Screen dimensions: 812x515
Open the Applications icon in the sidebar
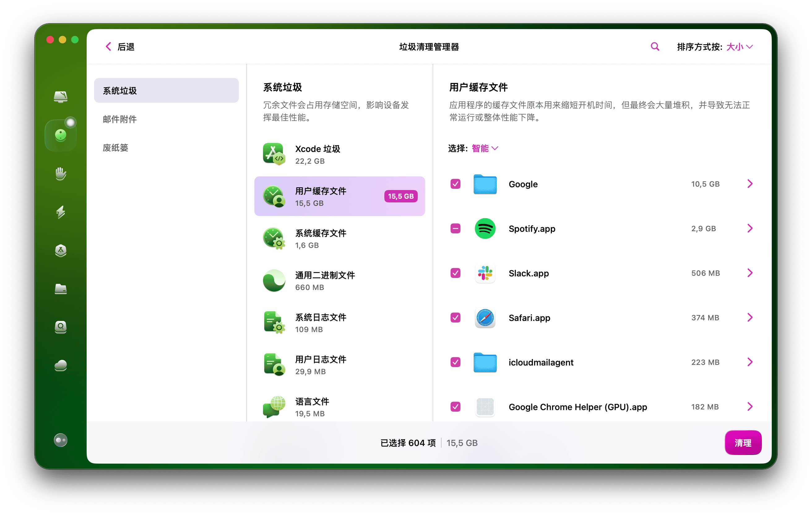(x=61, y=251)
